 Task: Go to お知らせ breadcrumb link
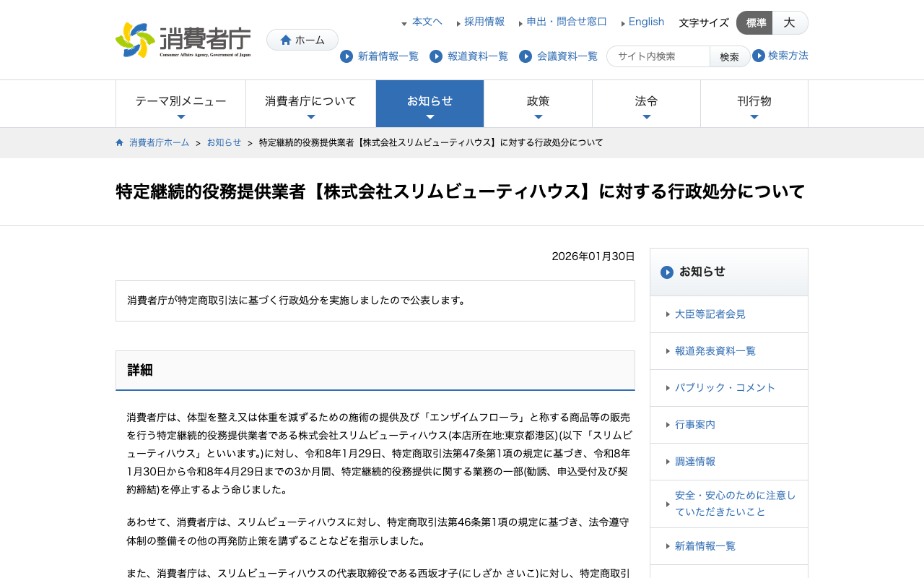(x=225, y=142)
